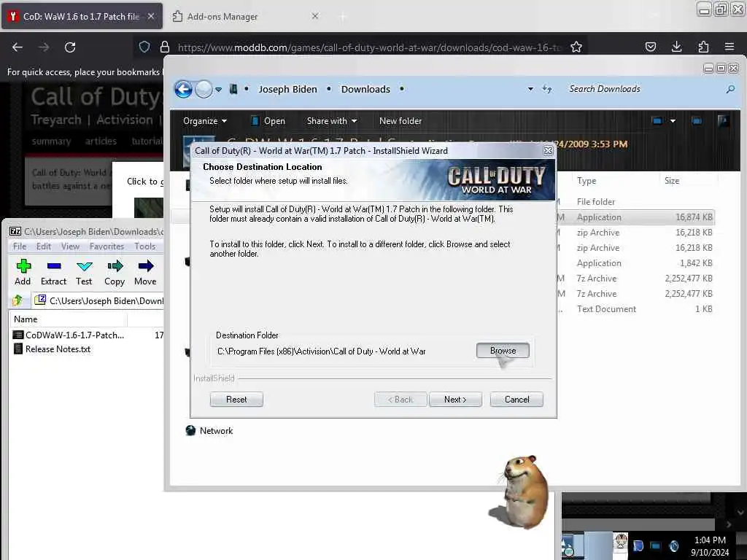Click the 7-Zip address path field
Screen dimensions: 747x560
99,300
